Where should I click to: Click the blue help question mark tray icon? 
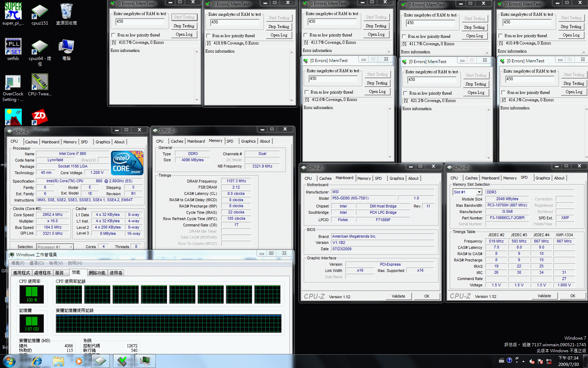point(509,360)
